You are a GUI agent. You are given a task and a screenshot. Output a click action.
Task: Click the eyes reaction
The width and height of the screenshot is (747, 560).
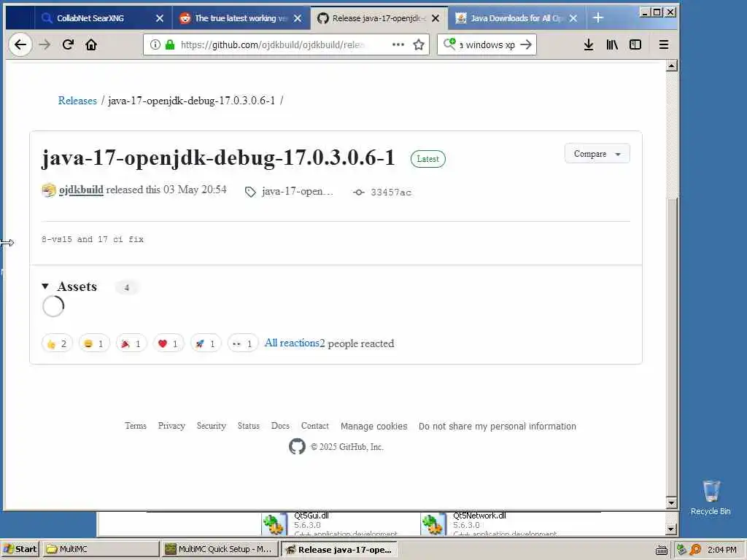242,343
